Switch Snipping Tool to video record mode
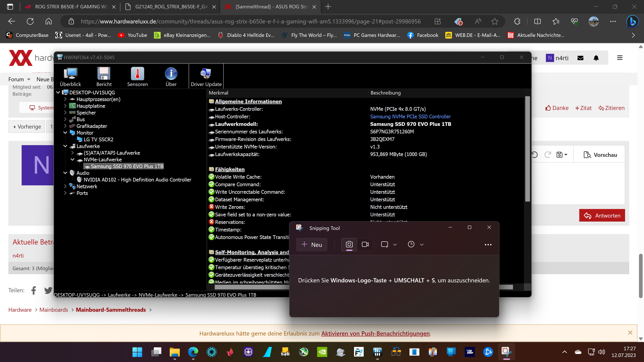The width and height of the screenshot is (644, 362). tap(365, 244)
